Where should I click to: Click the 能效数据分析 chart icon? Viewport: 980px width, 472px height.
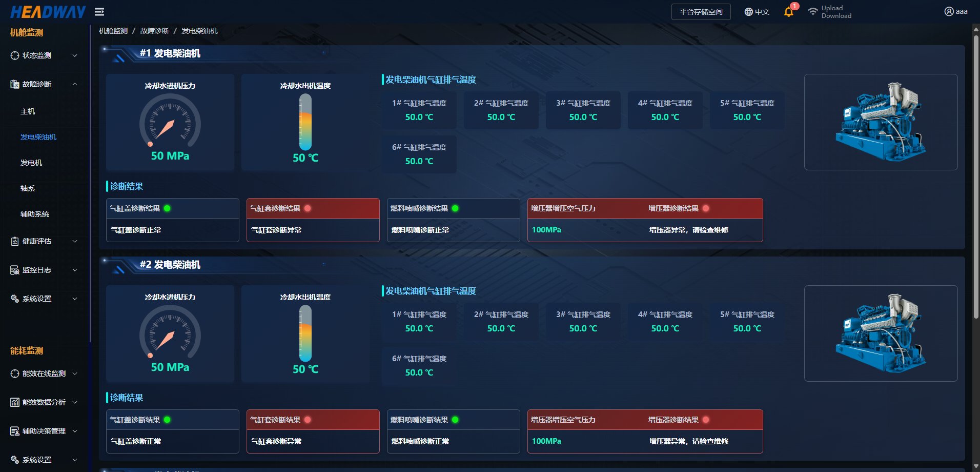tap(15, 402)
